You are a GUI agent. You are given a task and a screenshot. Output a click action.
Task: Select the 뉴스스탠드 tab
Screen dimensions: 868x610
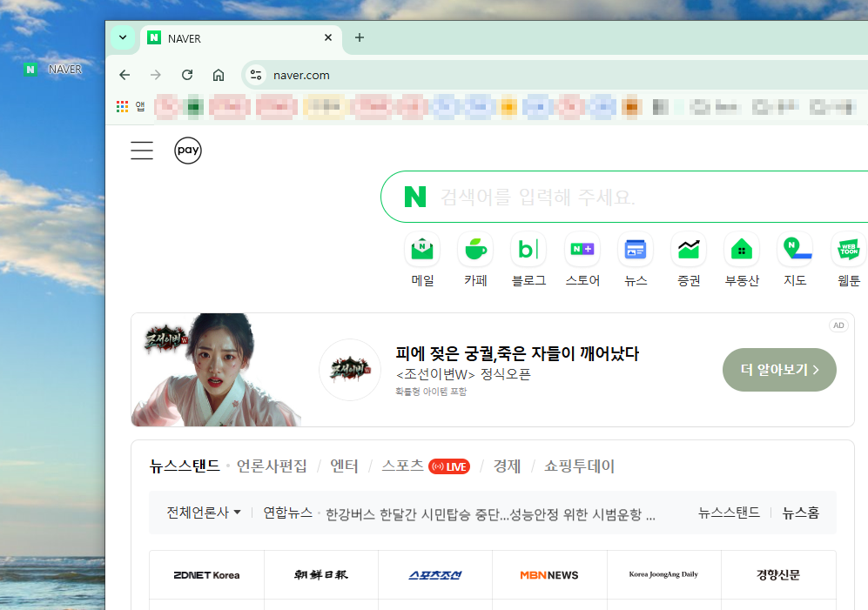coord(185,466)
